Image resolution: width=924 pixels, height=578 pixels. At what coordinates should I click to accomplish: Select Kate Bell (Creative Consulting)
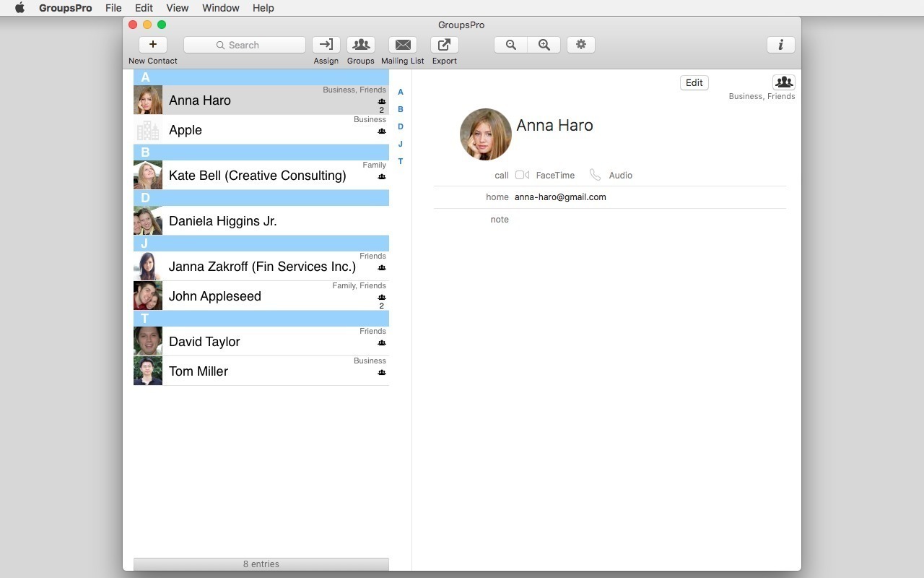[x=261, y=176]
